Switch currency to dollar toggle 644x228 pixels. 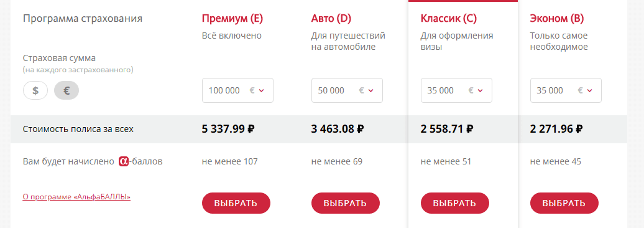pos(35,90)
